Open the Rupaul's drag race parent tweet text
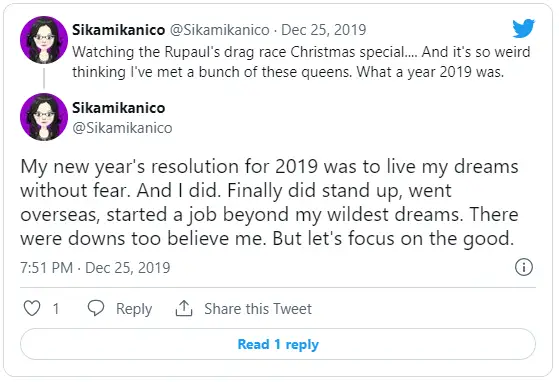The height and width of the screenshot is (382, 559). click(x=301, y=62)
